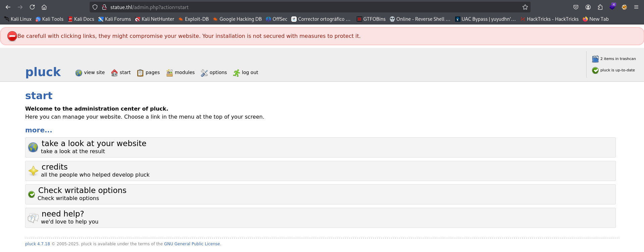Click the speech bubble help icon

point(33,218)
